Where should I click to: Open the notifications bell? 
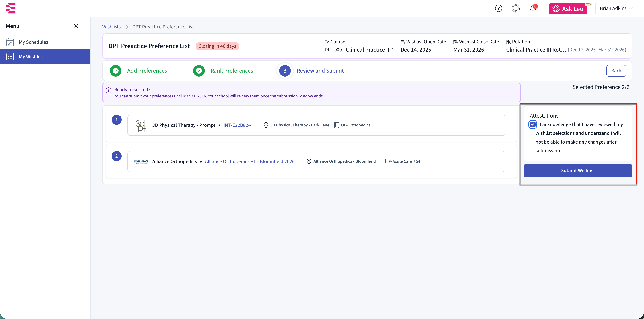533,9
